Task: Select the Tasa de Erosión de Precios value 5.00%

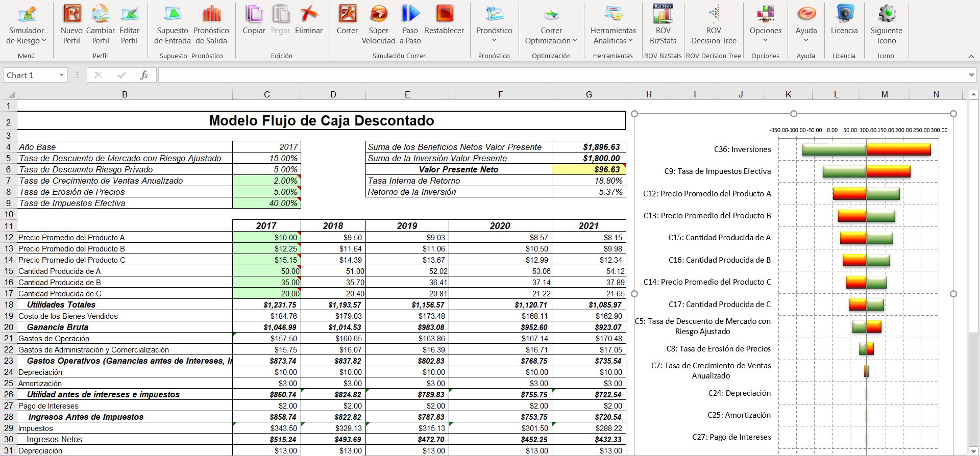Action: 266,192
